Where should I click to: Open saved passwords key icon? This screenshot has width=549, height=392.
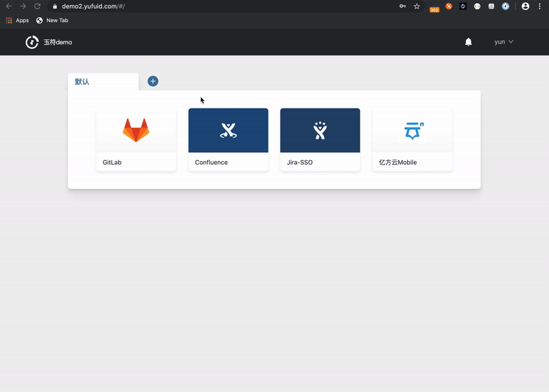[x=403, y=6]
